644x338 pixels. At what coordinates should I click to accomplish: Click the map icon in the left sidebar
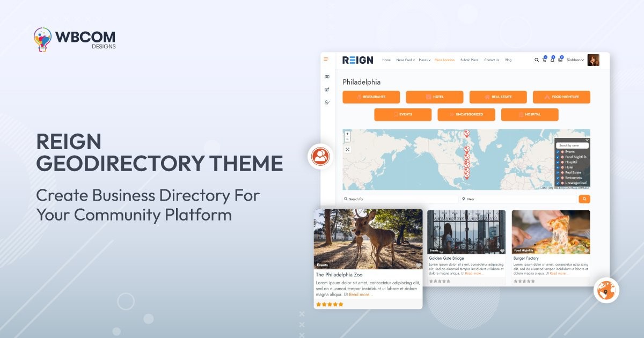327,77
